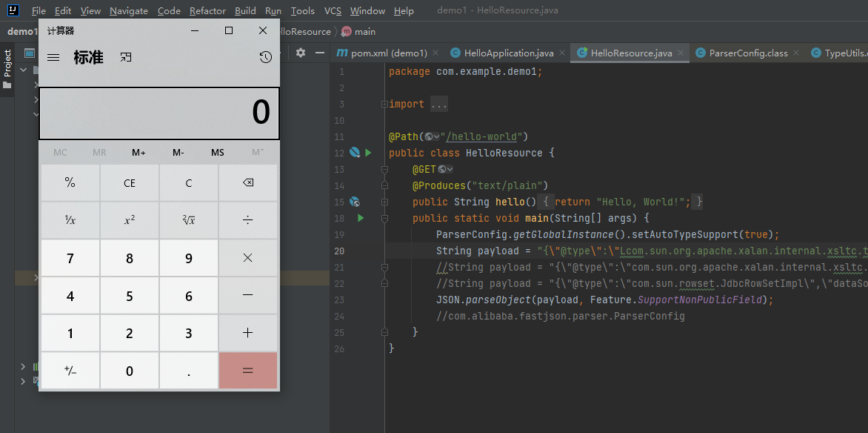Open the Tools menu
This screenshot has width=868, height=433.
point(303,10)
